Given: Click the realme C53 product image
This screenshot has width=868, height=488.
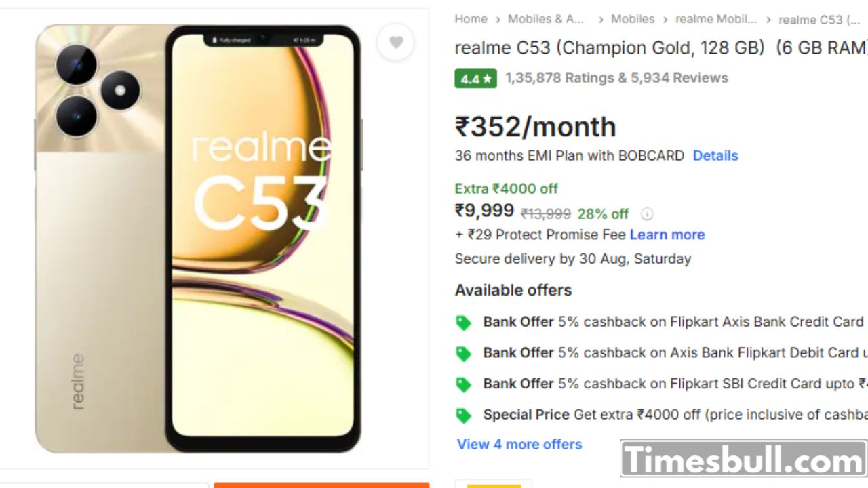Looking at the screenshot, I should 198,237.
